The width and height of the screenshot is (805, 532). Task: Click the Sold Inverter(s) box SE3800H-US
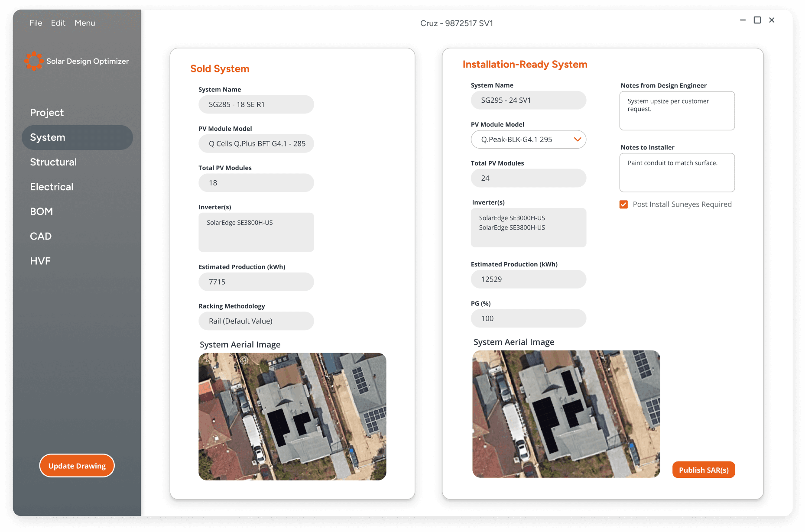(x=256, y=232)
